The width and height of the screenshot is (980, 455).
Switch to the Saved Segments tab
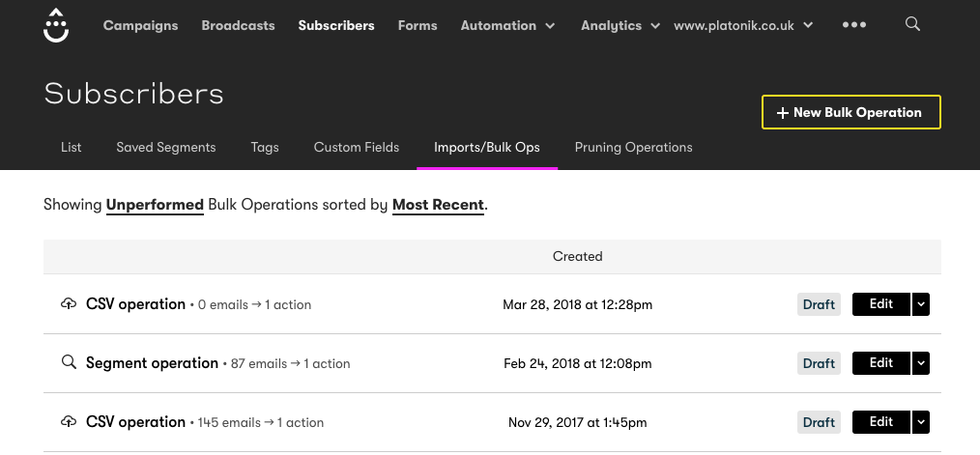click(x=165, y=148)
